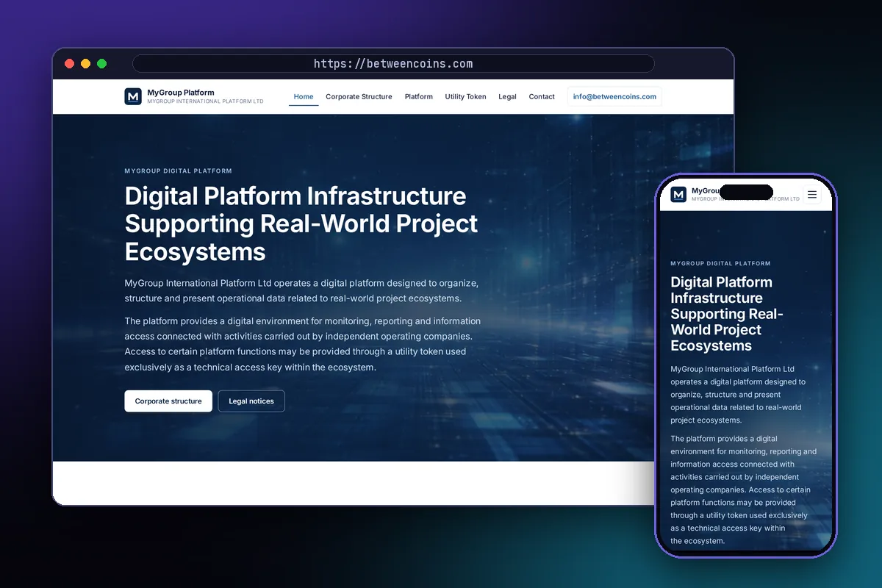Click MyGroup Platform brand title in desktop header

pyautogui.click(x=181, y=93)
